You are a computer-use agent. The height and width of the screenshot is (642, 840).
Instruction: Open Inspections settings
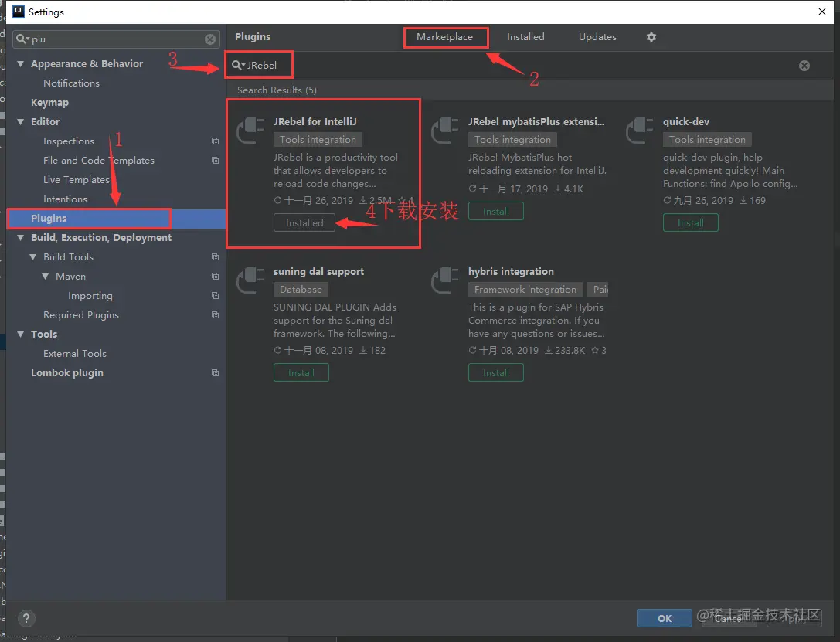69,141
